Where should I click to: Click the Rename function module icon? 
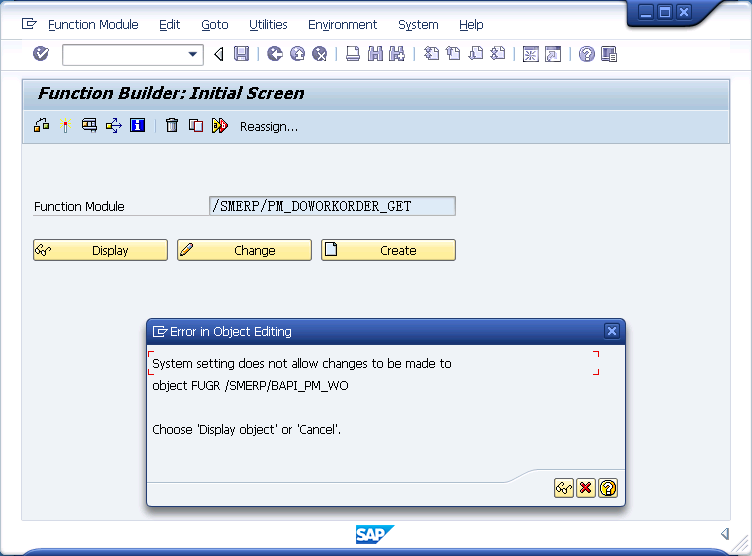click(220, 126)
